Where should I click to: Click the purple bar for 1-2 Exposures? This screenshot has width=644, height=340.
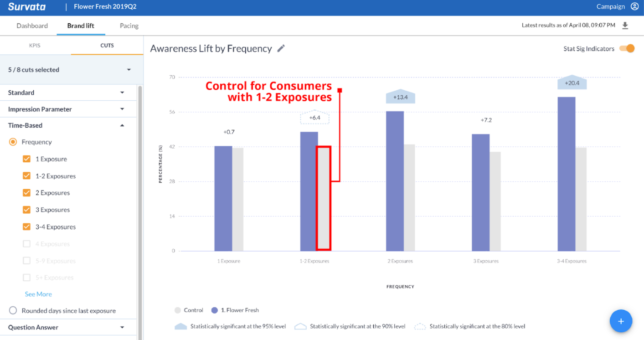[x=309, y=191]
